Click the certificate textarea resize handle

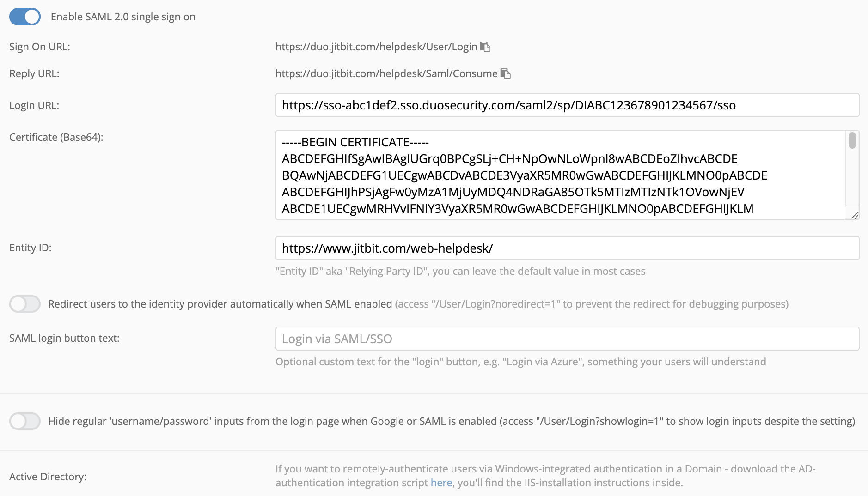click(x=854, y=215)
